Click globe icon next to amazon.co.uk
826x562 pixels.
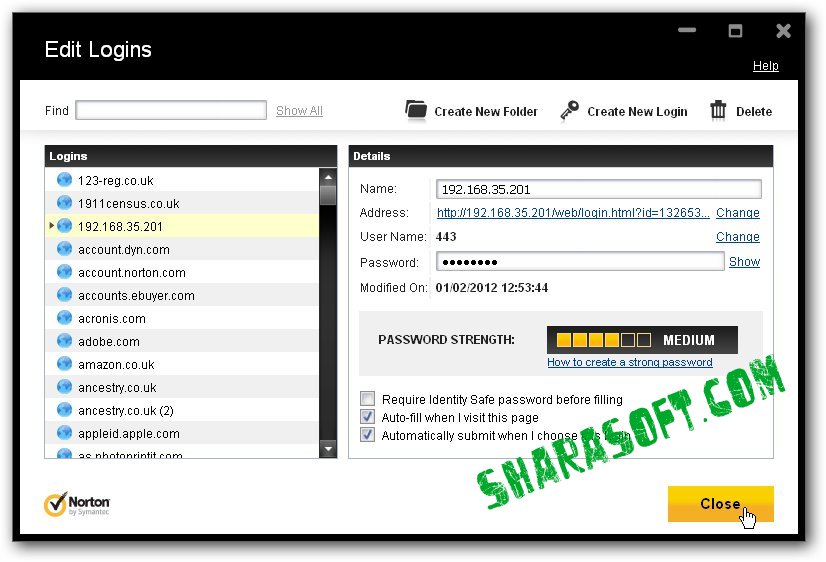pos(64,364)
